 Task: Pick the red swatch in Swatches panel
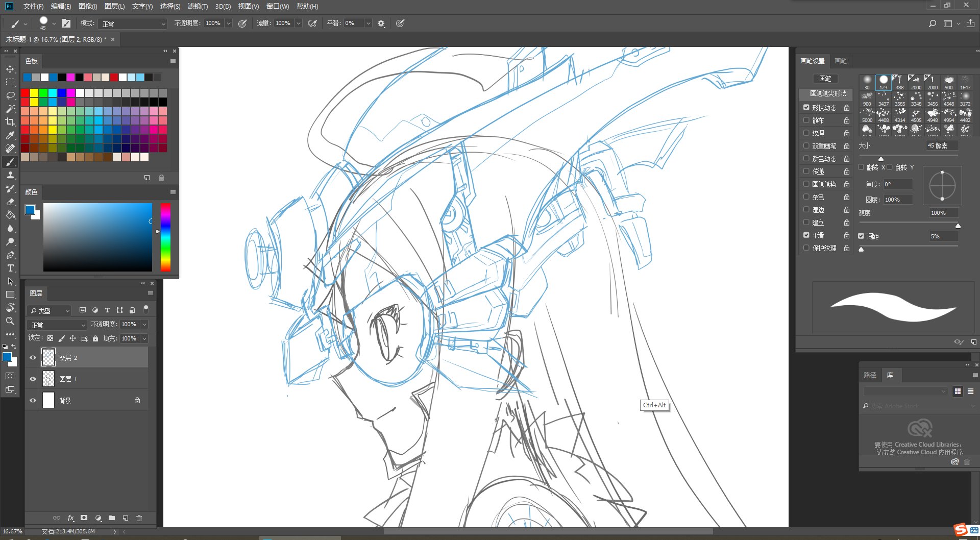click(x=25, y=93)
